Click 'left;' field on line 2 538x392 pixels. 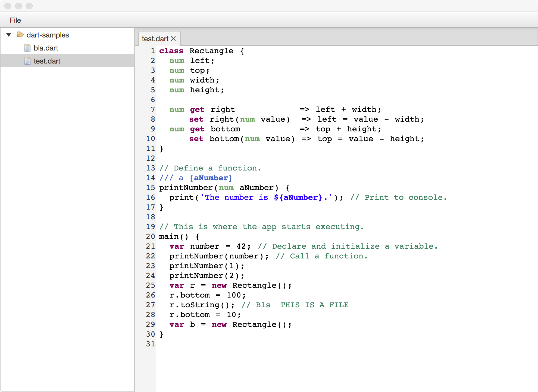[x=202, y=61]
